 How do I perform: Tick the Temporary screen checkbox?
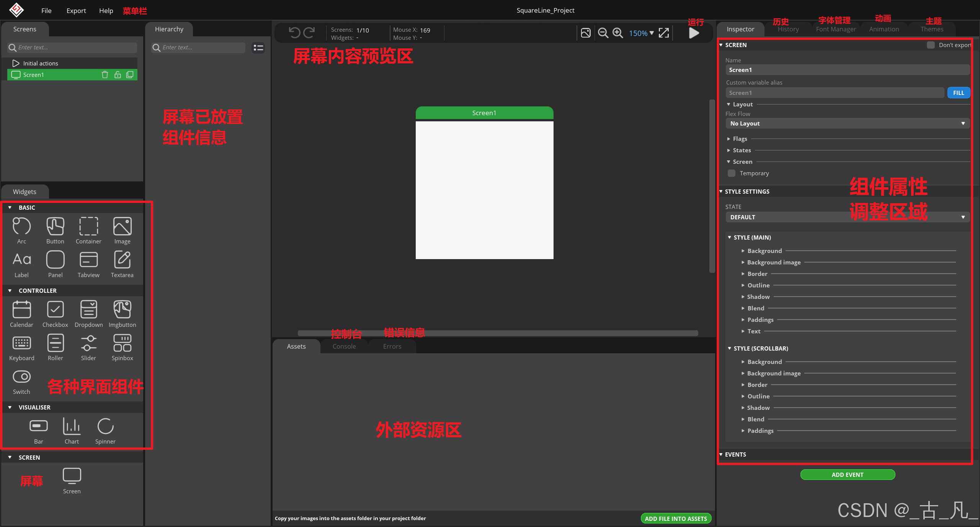(732, 173)
